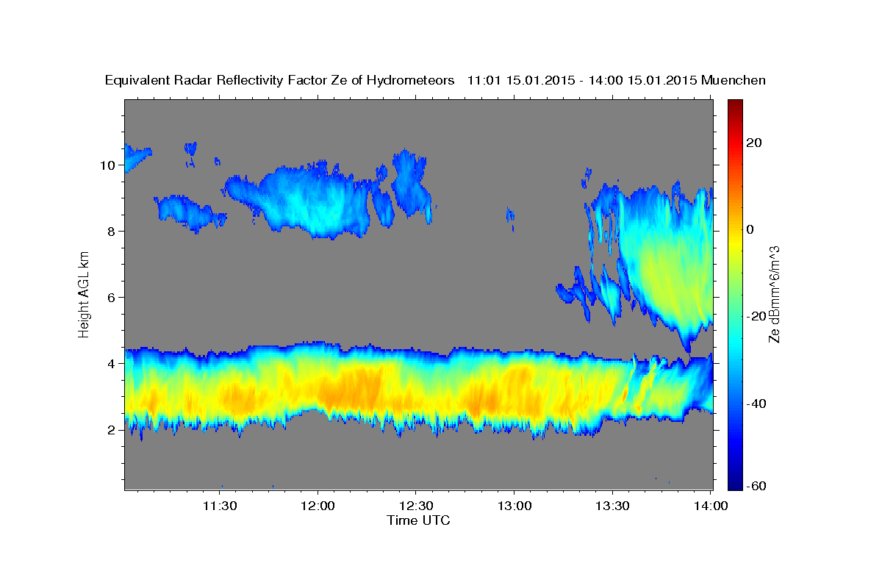
Task: Click the 12:30 time tick label
Action: (x=415, y=506)
